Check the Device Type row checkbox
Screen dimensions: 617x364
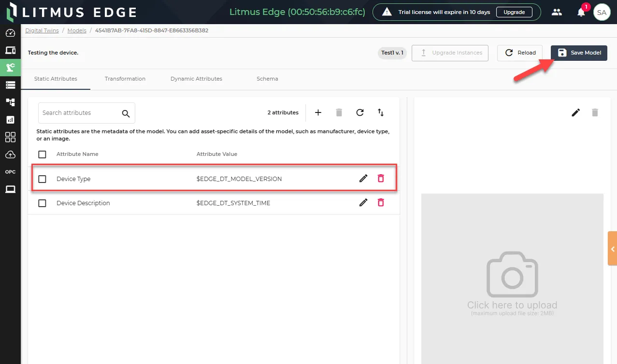click(42, 179)
